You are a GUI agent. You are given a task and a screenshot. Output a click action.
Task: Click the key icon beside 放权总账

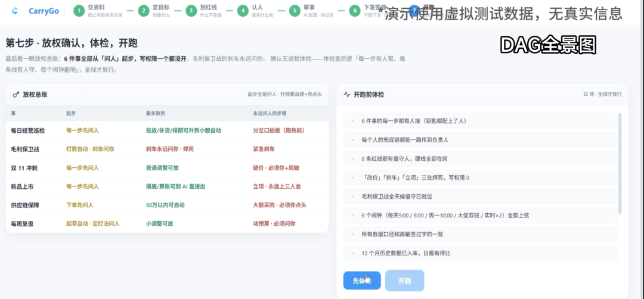coord(16,95)
